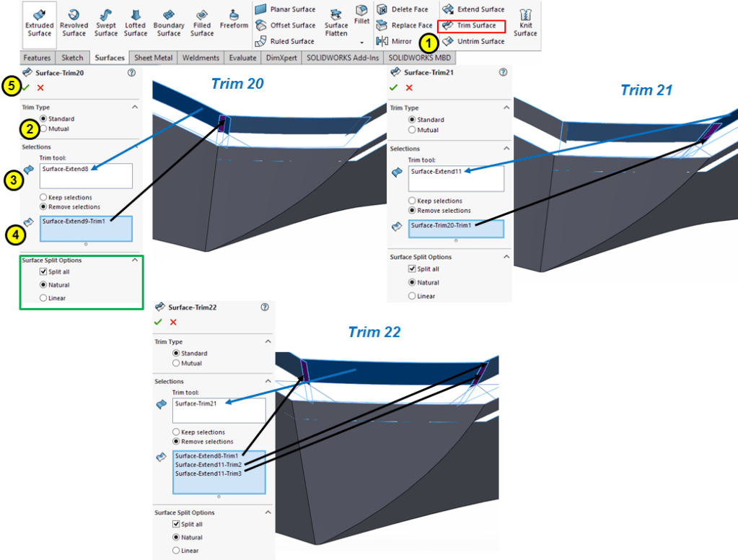The height and width of the screenshot is (560, 738).
Task: Click the Revolved Surface tool
Action: 74,22
